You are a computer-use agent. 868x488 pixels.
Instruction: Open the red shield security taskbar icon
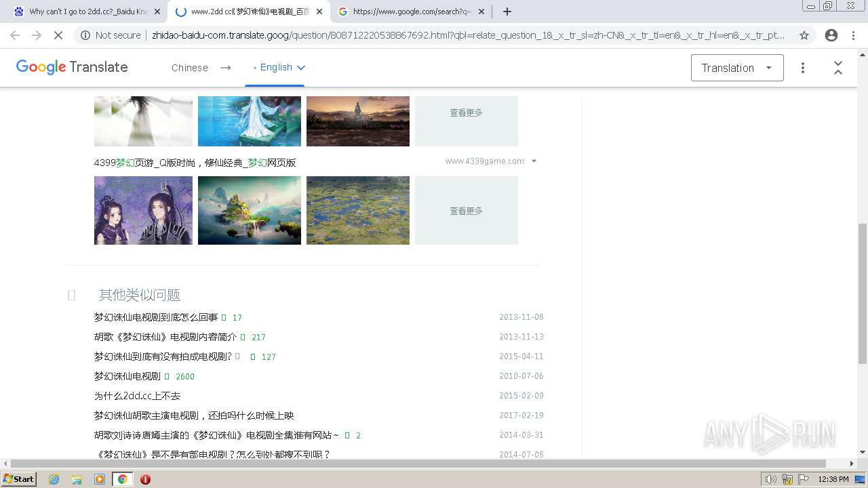[145, 479]
